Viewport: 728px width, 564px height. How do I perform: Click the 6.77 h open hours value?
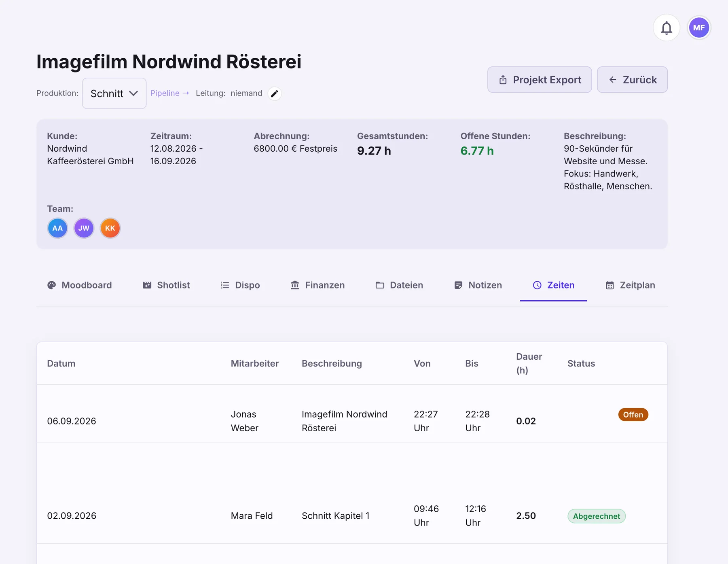[477, 151]
